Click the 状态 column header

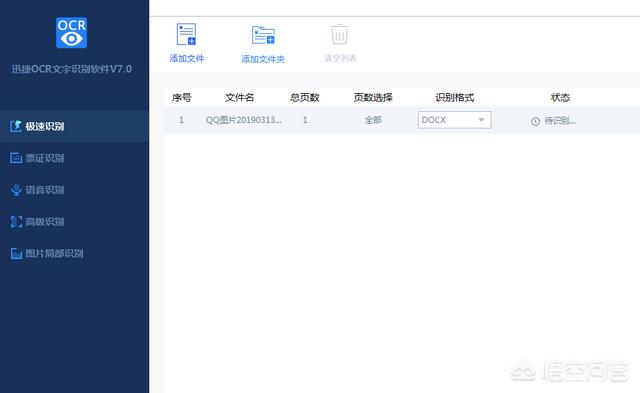(x=560, y=98)
